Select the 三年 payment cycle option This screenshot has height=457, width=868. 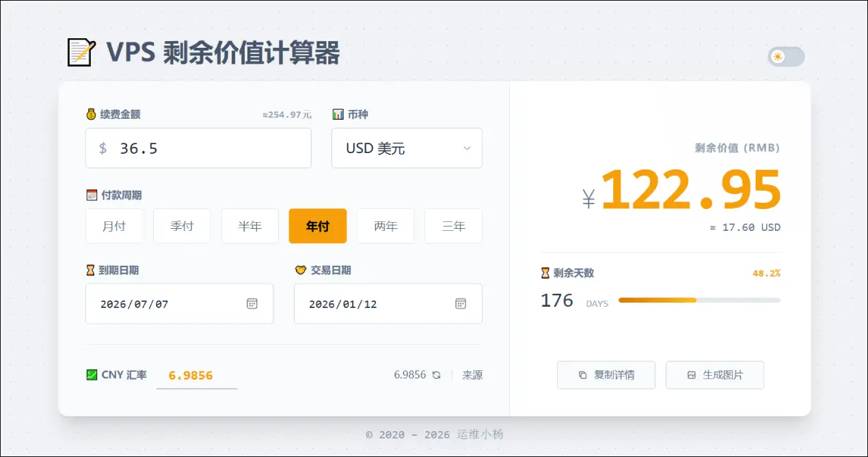pyautogui.click(x=453, y=225)
